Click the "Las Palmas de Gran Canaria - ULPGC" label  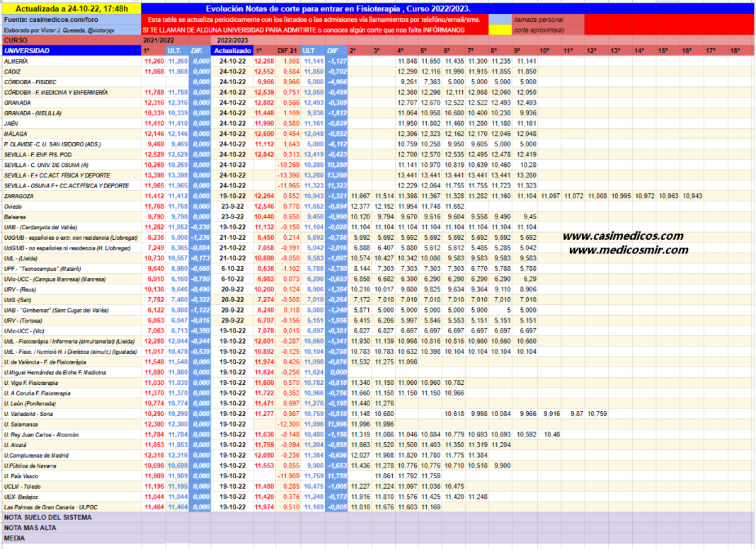(x=51, y=507)
